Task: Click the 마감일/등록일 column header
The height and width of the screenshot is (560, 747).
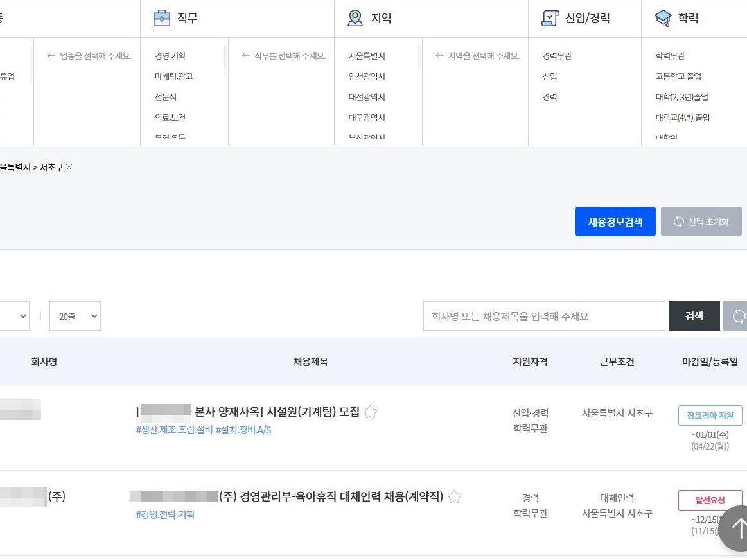Action: [x=710, y=362]
